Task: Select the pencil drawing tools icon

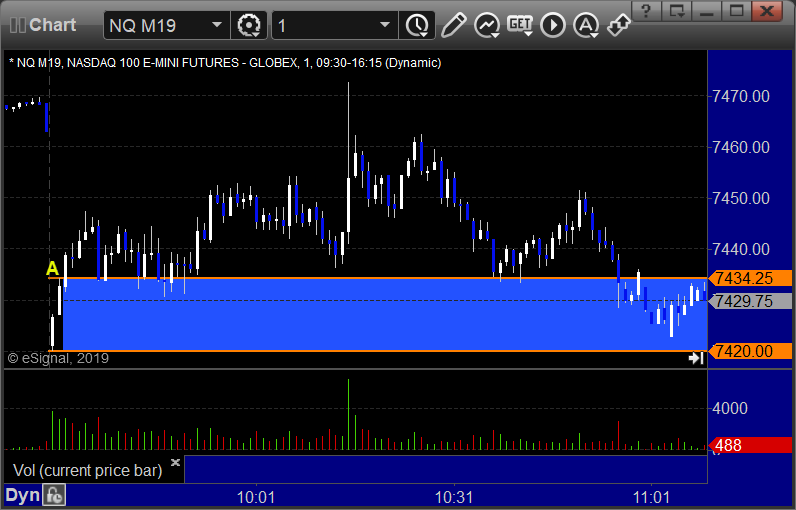Action: click(453, 25)
